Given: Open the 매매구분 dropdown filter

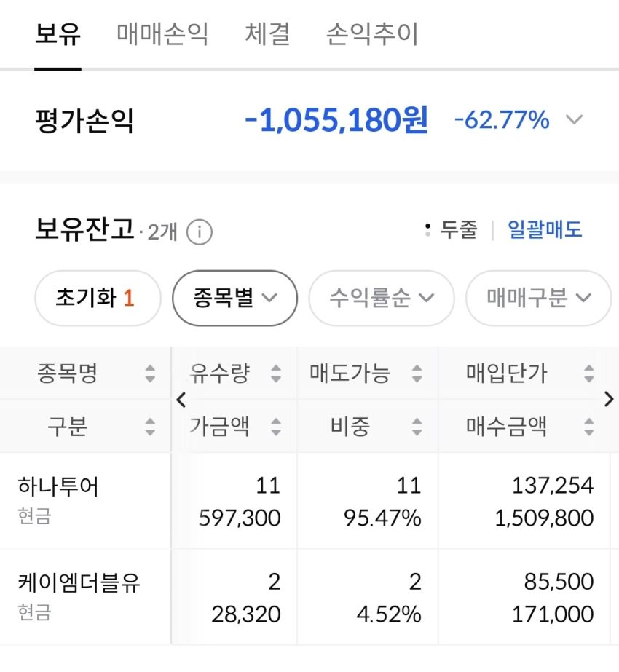Looking at the screenshot, I should click(538, 298).
